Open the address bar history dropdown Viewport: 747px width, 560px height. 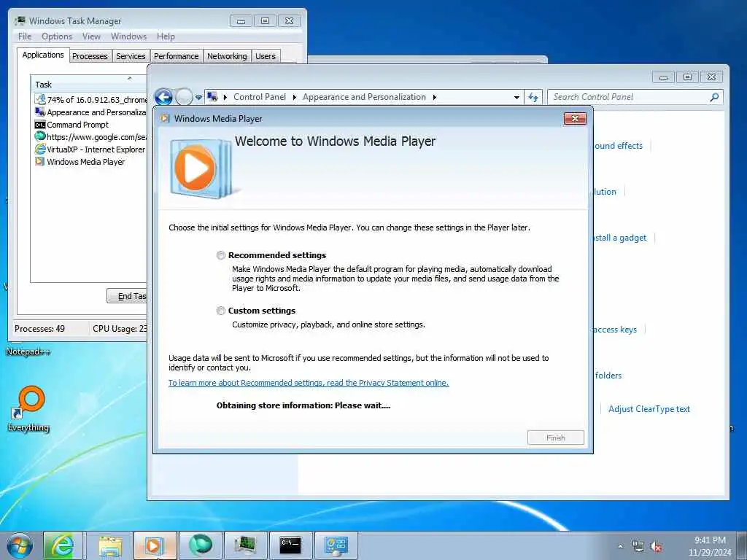coord(516,97)
